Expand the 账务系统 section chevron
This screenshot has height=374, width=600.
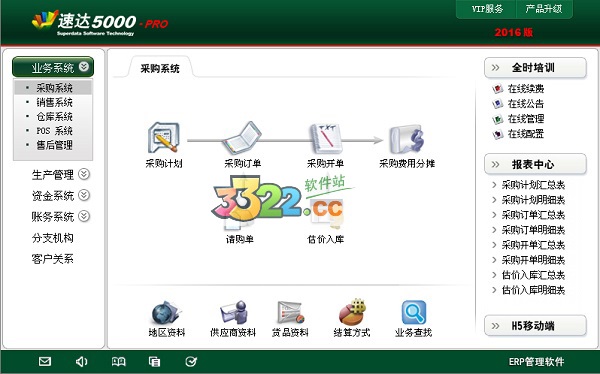(x=84, y=216)
